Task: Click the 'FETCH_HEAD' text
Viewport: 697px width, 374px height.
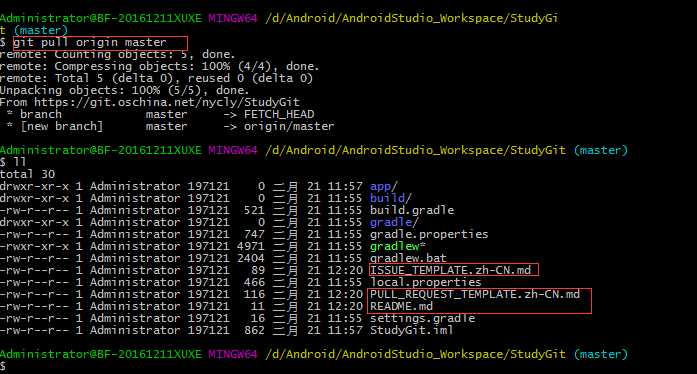Action: point(279,115)
